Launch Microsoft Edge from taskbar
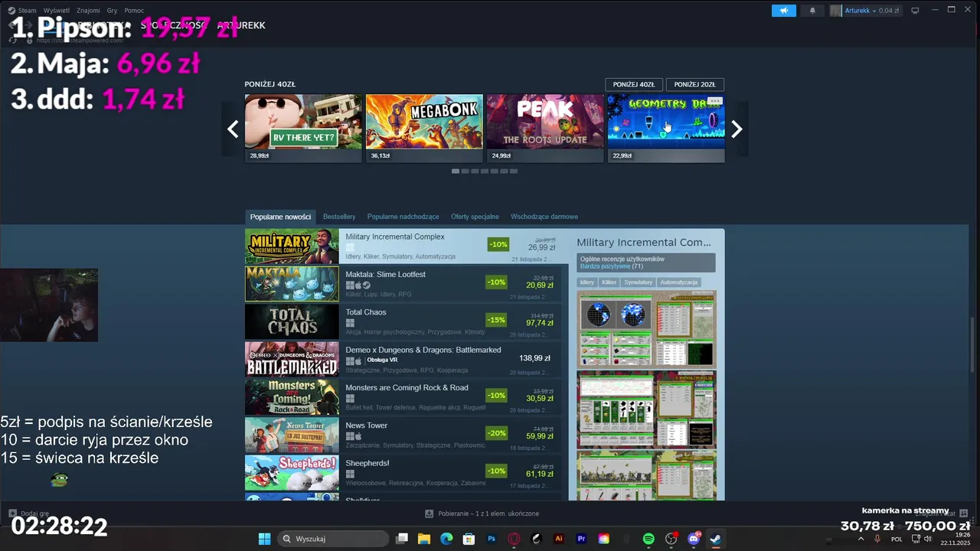980x551 pixels. coord(446,539)
